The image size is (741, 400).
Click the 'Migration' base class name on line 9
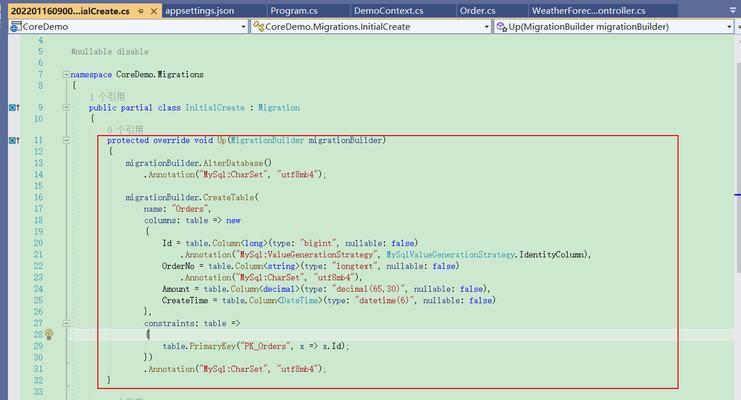click(279, 108)
